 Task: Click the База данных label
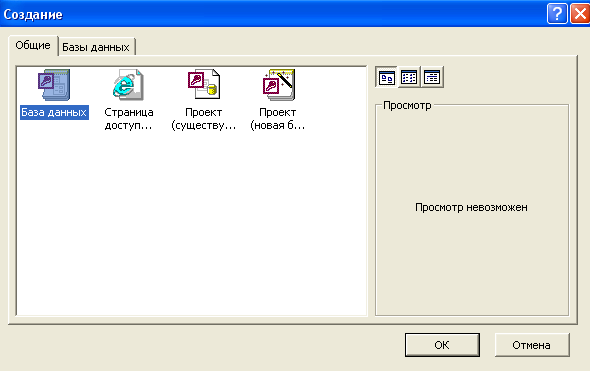54,112
